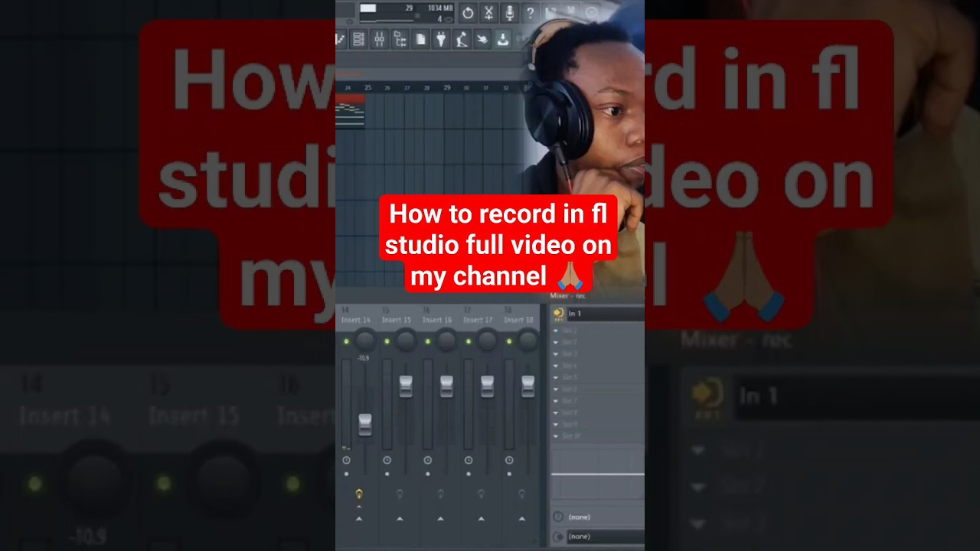980x551 pixels.
Task: Click the project pages icon in toolbar
Action: click(x=420, y=38)
